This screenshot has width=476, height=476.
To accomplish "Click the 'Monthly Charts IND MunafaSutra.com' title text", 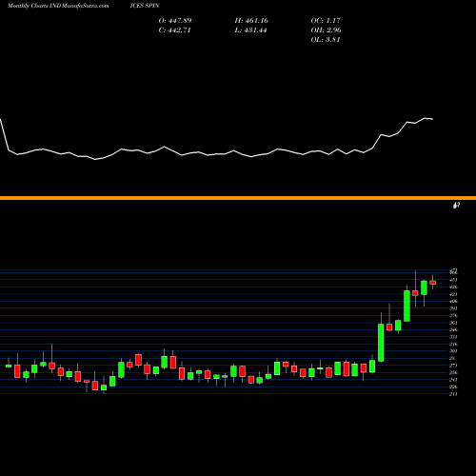I will click(x=58, y=6).
